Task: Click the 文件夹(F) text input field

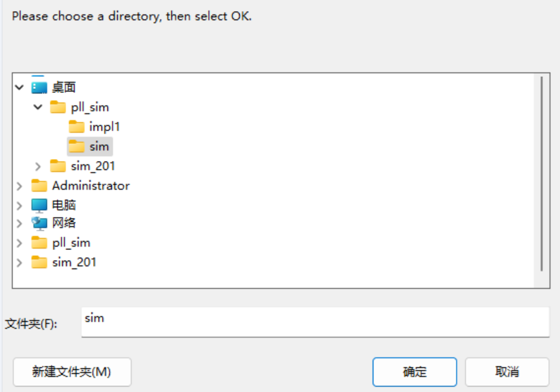Action: click(x=315, y=322)
